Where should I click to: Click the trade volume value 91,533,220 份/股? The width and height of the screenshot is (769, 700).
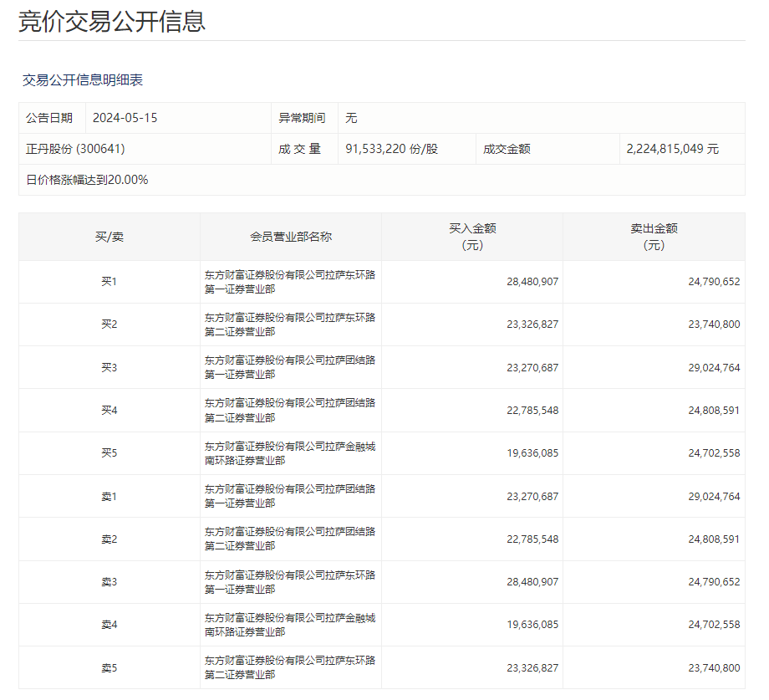point(391,149)
